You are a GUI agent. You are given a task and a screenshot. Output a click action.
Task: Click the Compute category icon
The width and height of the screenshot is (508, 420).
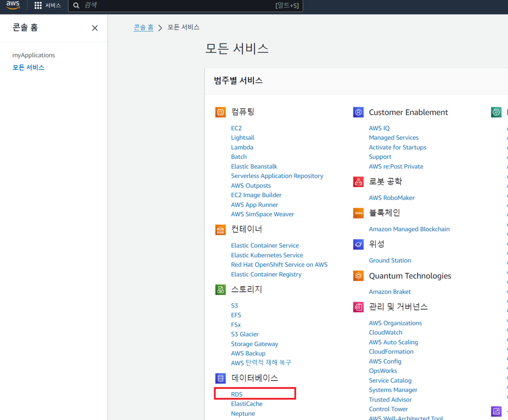coord(220,112)
